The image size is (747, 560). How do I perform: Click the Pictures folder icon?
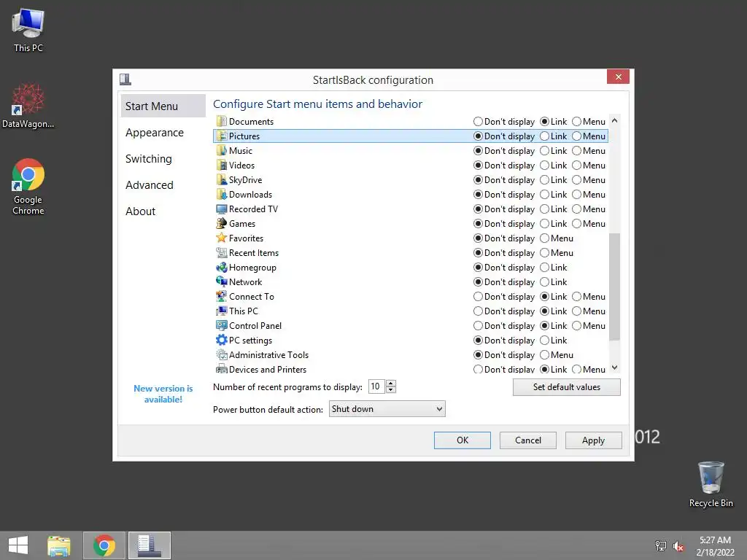click(222, 136)
